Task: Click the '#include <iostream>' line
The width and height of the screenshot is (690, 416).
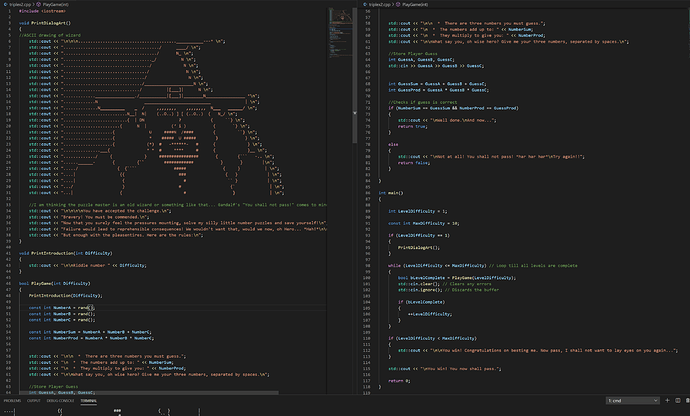Action: click(x=42, y=11)
